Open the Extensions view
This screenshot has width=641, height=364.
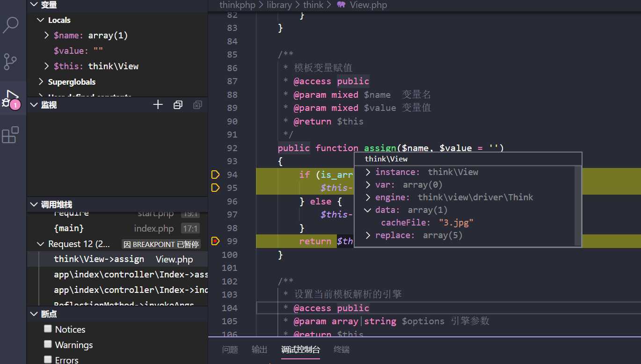tap(10, 135)
